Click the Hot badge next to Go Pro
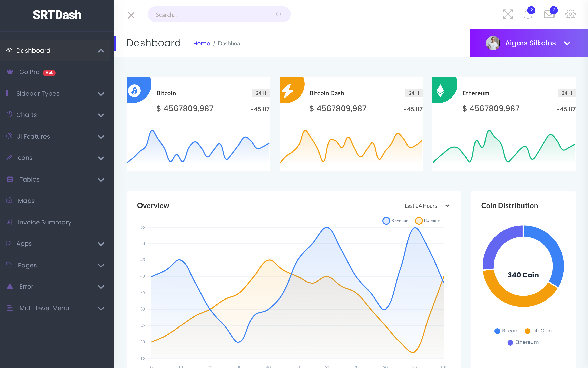Screen dimensions: 588x368 point(49,73)
